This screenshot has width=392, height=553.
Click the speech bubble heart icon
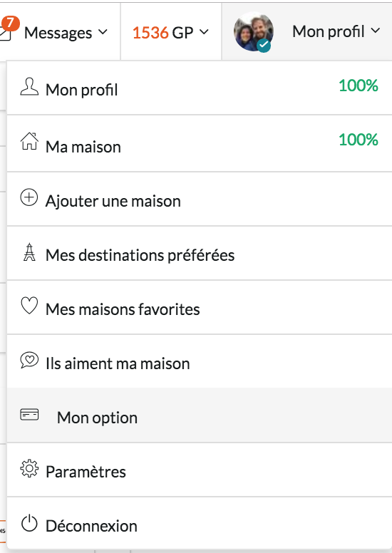tap(29, 361)
